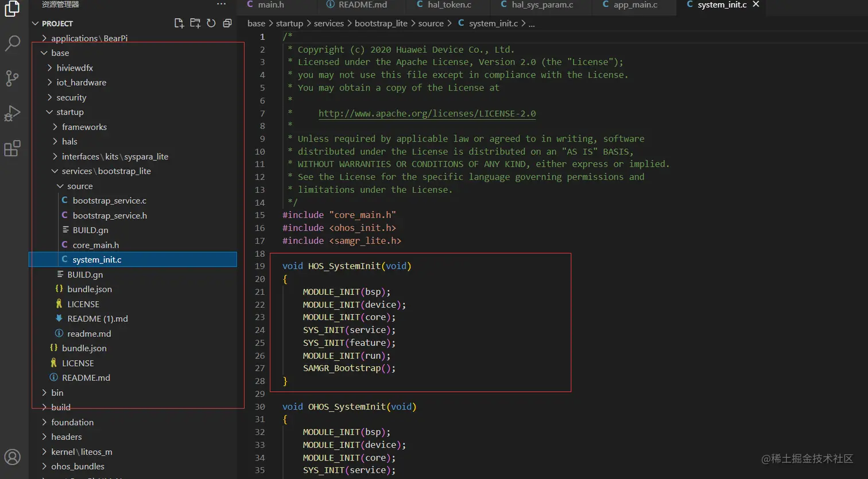Switch to hal_token.c tab
The height and width of the screenshot is (479, 868).
pyautogui.click(x=449, y=5)
